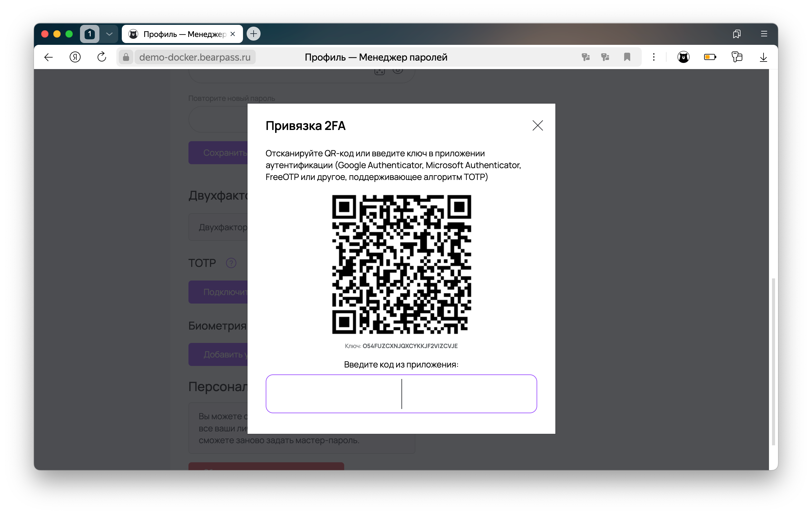
Task: Click the demo-docker.bearpass.ru address field
Action: click(x=195, y=57)
